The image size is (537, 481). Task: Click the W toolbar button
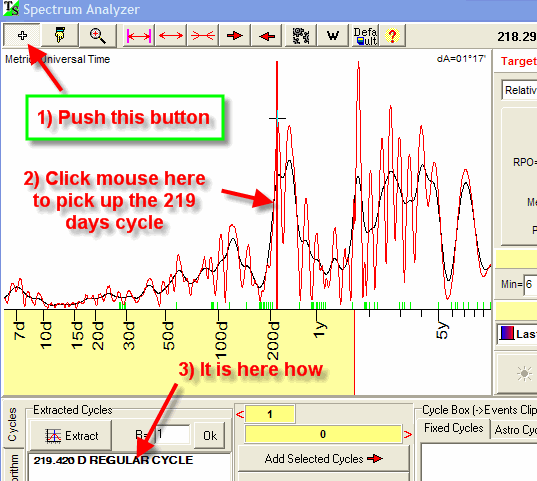pos(333,35)
